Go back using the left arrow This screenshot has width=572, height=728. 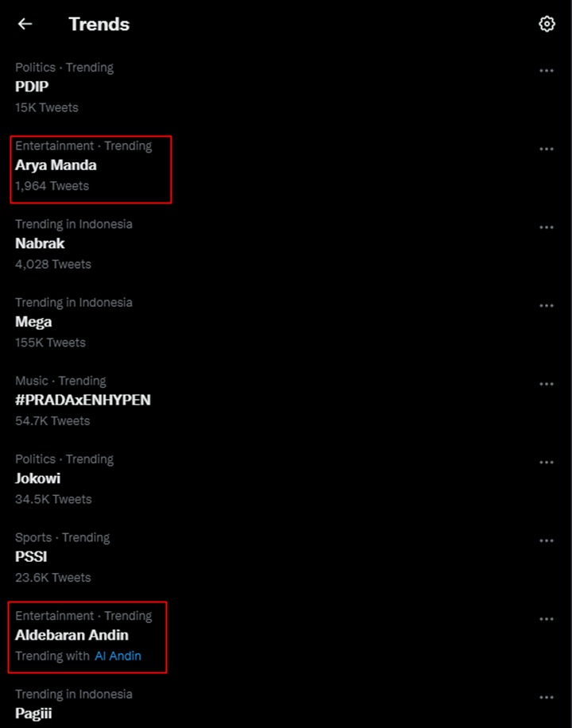25,24
